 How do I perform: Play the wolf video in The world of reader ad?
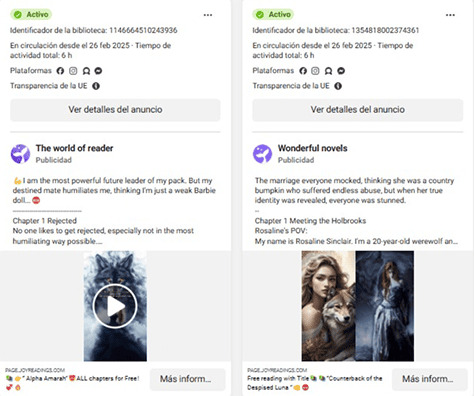[115, 306]
